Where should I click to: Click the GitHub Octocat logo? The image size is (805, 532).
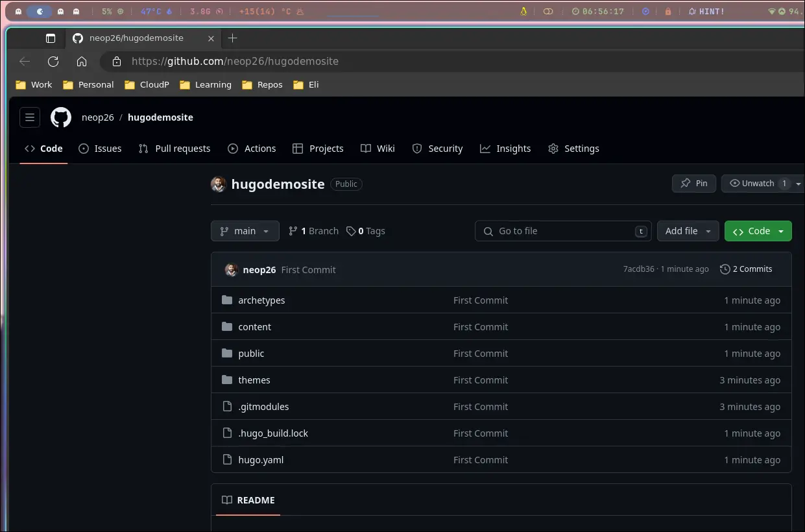(x=61, y=117)
